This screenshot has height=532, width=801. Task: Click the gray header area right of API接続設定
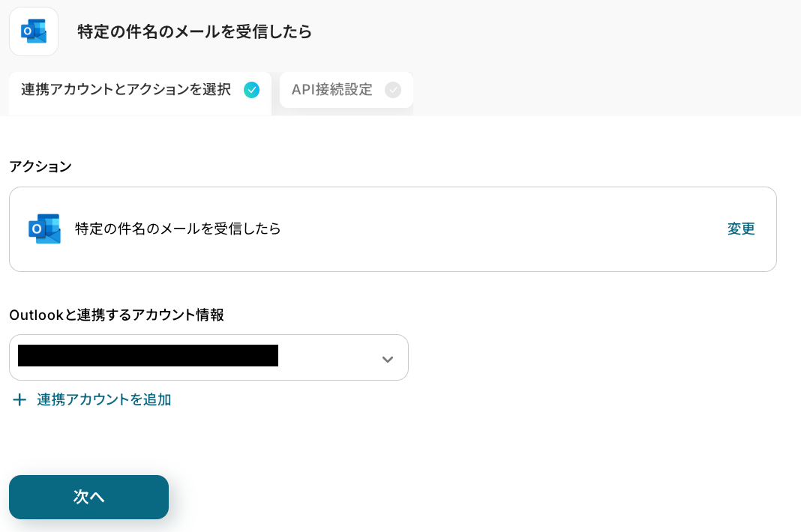(x=600, y=90)
